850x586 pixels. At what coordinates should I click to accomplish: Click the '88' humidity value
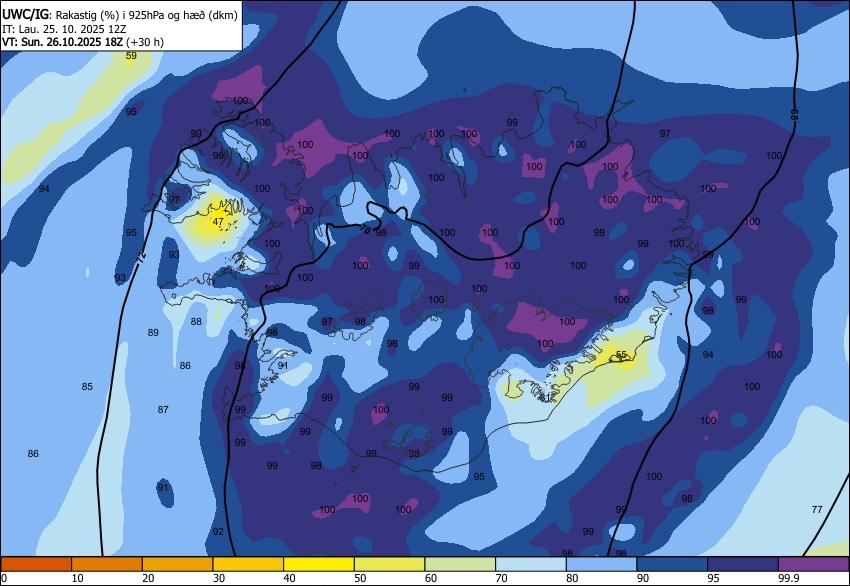196,321
